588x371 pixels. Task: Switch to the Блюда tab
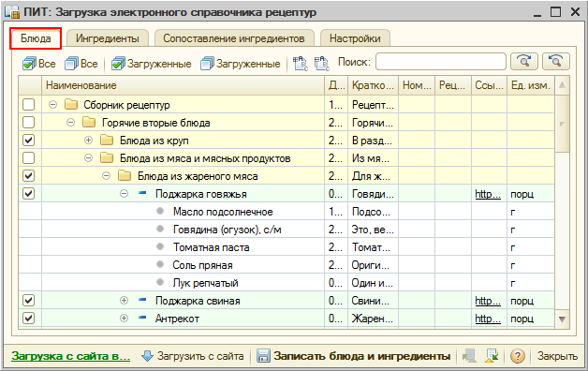[x=36, y=38]
